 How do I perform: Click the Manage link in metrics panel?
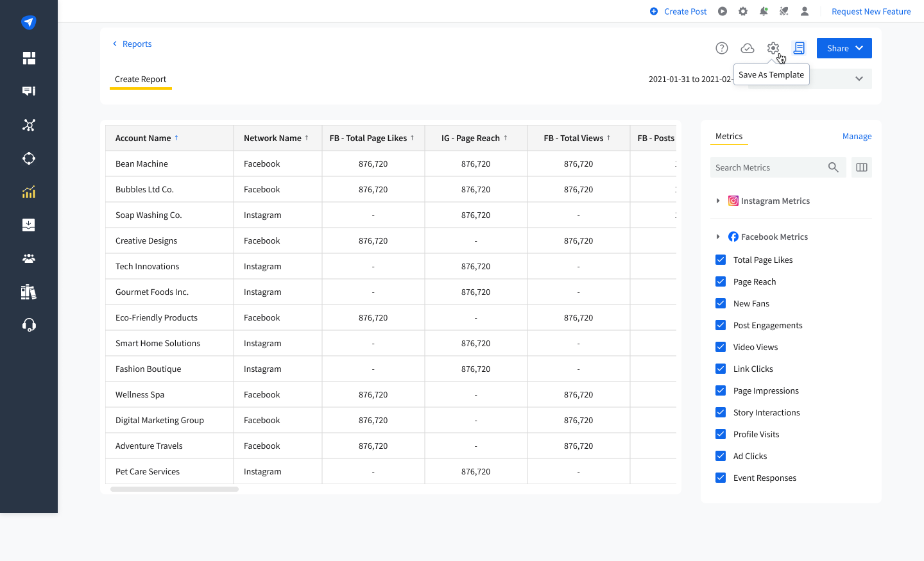pos(857,136)
